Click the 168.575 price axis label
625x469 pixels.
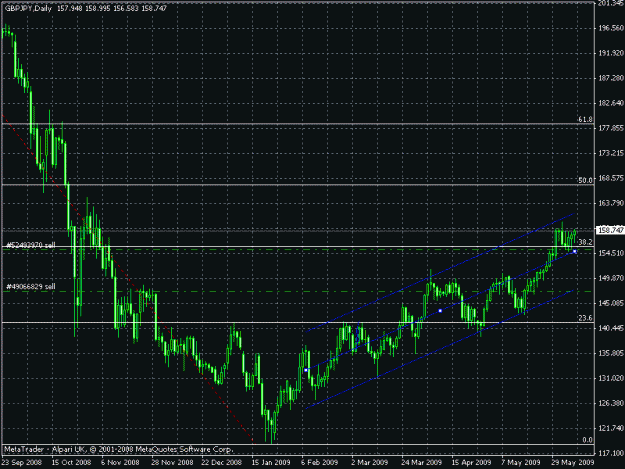(x=611, y=178)
